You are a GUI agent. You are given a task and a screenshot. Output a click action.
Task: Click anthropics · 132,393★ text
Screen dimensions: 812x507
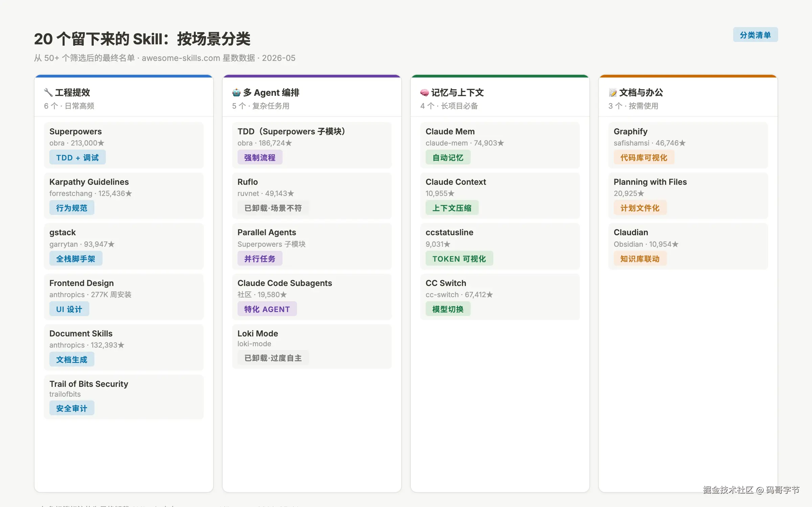point(87,345)
